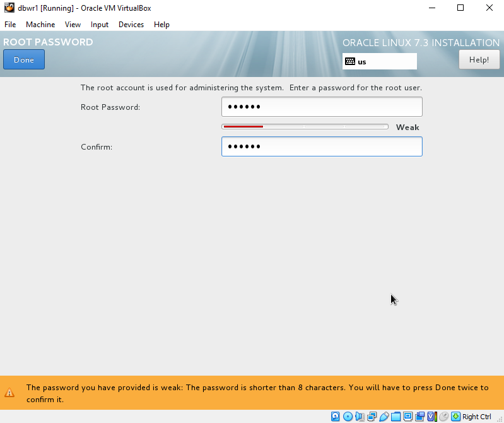The image size is (504, 423).
Task: Click the shared folders status icon
Action: click(x=396, y=417)
